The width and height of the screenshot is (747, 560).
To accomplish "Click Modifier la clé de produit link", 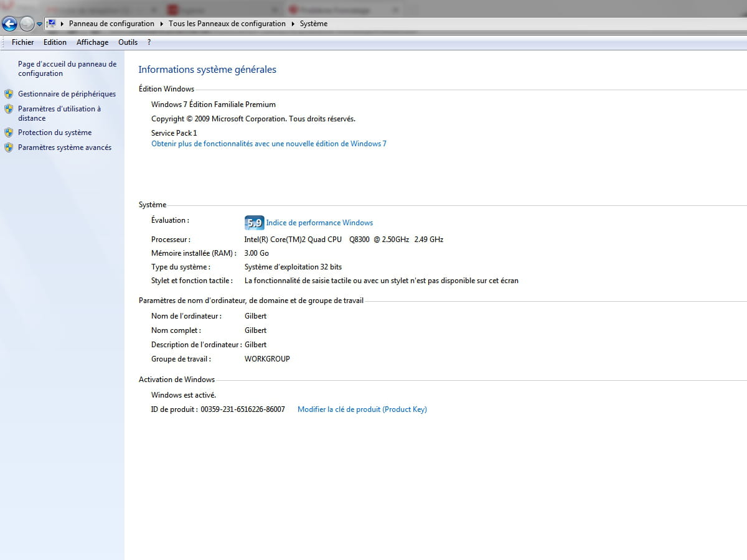I will (362, 409).
